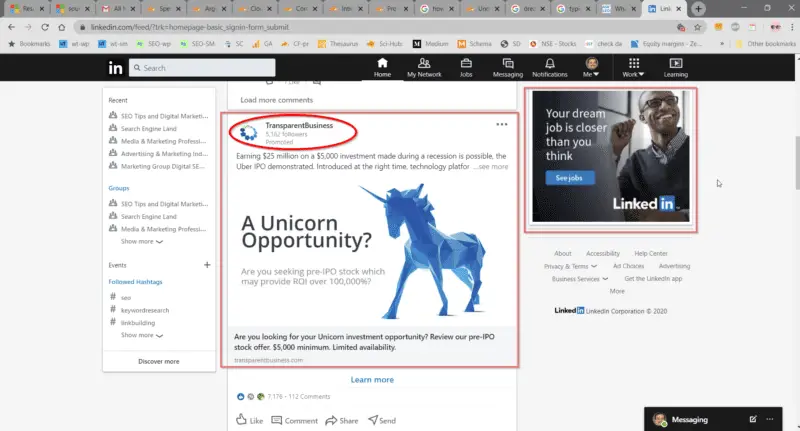Open the Messaging overlay bar
This screenshot has width=800, height=431.
click(713, 419)
